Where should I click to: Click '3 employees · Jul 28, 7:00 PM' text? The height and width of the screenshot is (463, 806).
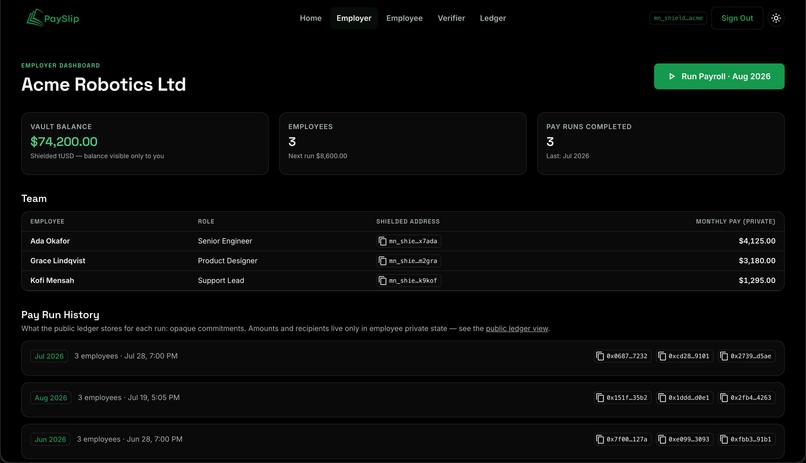pos(126,356)
